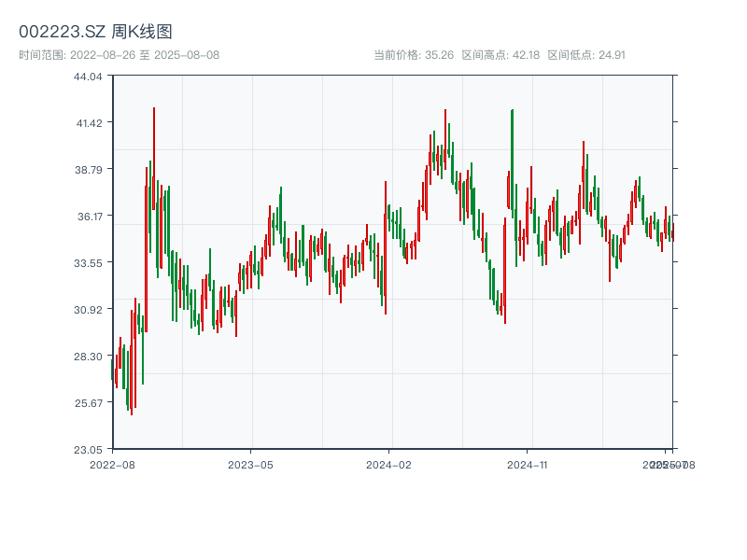This screenshot has height=560, width=747.
Task: Click the y-axis label 38.79
Action: [x=88, y=170]
